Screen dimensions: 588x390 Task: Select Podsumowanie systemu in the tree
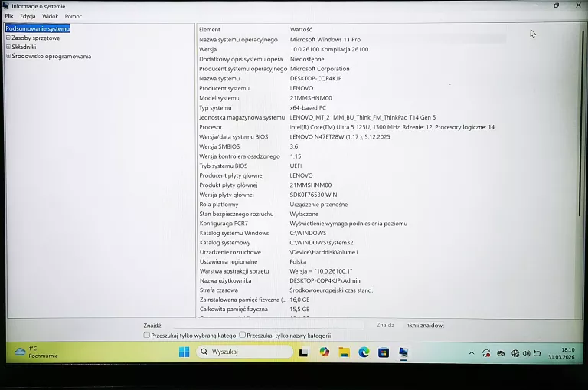(38, 28)
